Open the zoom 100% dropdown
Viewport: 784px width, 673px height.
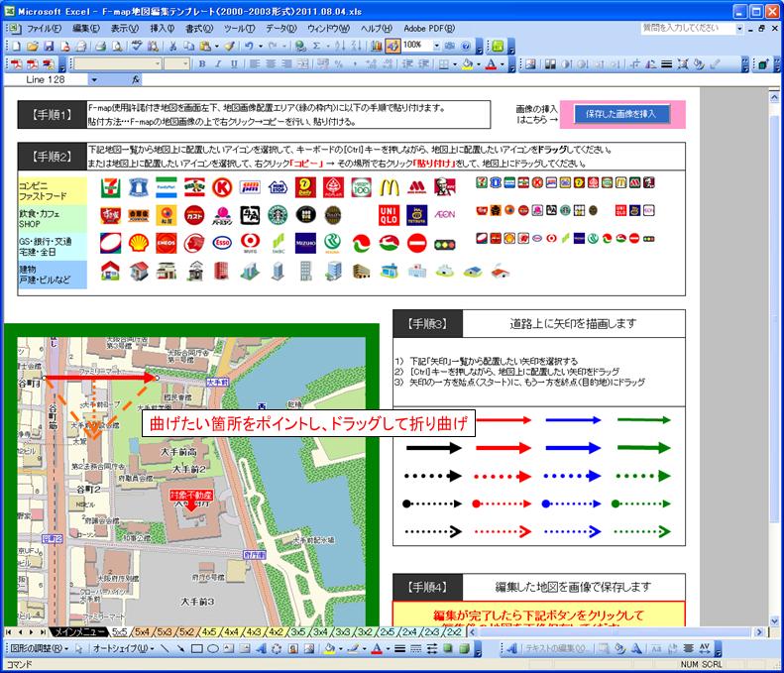coord(436,46)
